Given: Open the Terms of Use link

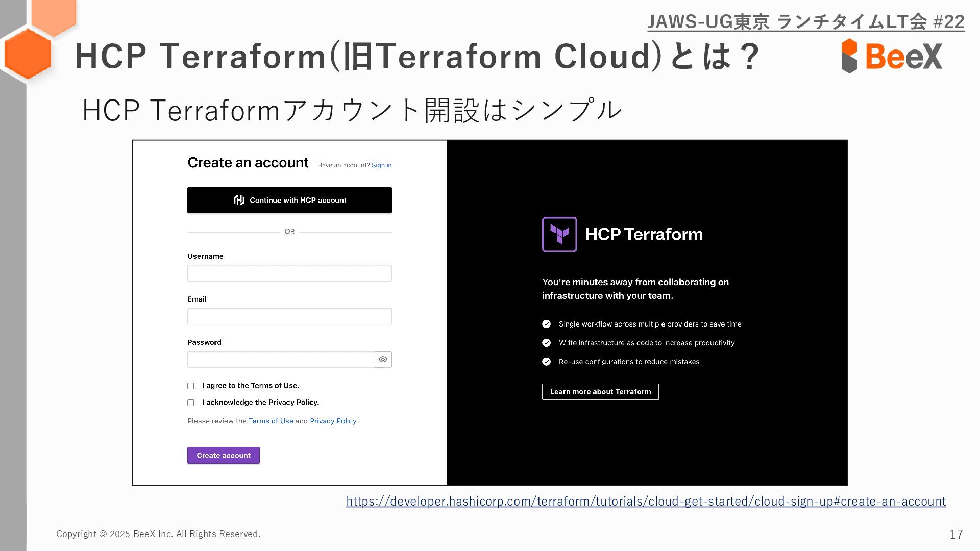Looking at the screenshot, I should (x=271, y=421).
